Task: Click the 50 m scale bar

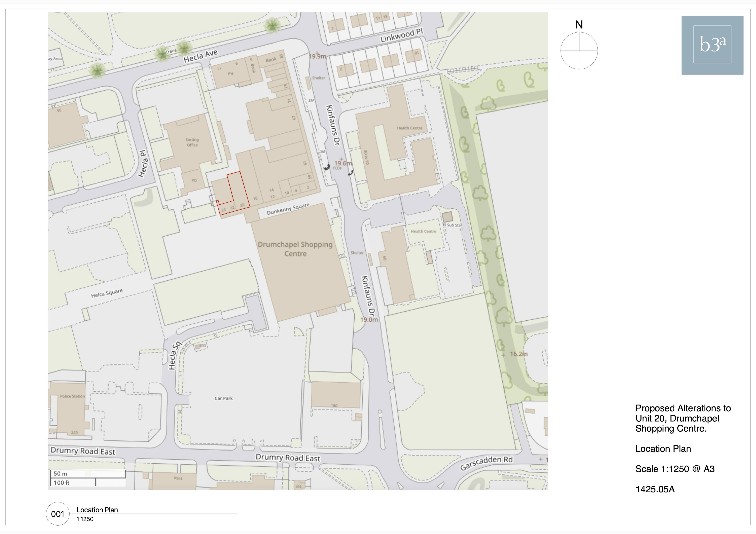Action: tap(88, 474)
